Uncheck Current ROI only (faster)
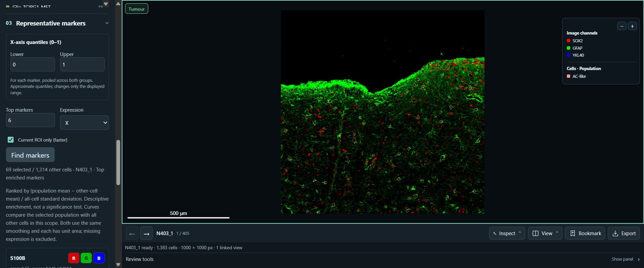 [x=11, y=140]
